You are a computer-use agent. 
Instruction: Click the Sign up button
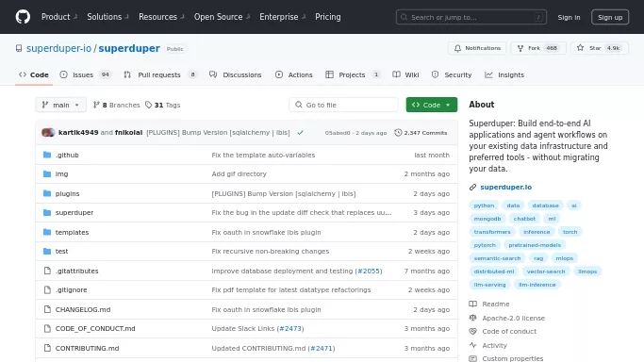coord(610,17)
